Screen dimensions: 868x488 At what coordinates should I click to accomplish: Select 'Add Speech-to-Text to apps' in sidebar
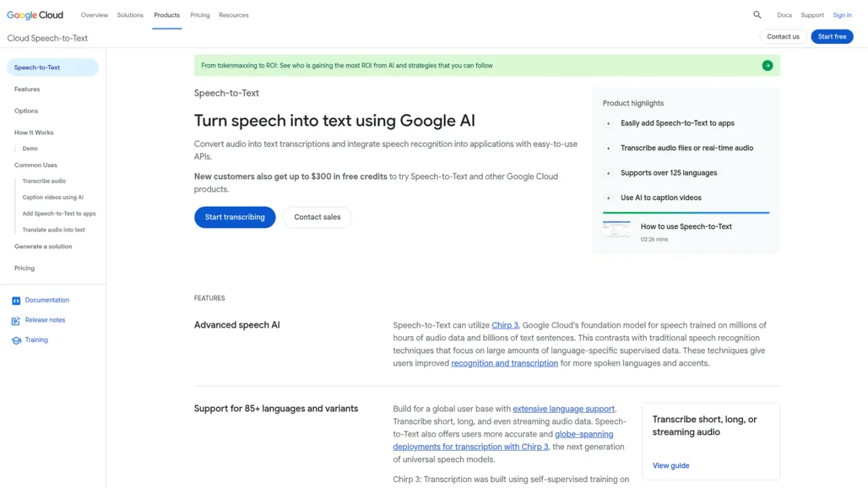click(x=59, y=213)
